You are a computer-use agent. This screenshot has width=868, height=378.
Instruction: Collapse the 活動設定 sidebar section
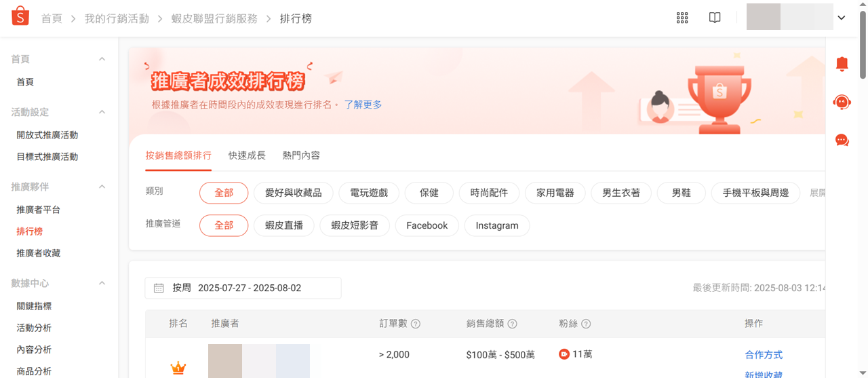[x=102, y=112]
